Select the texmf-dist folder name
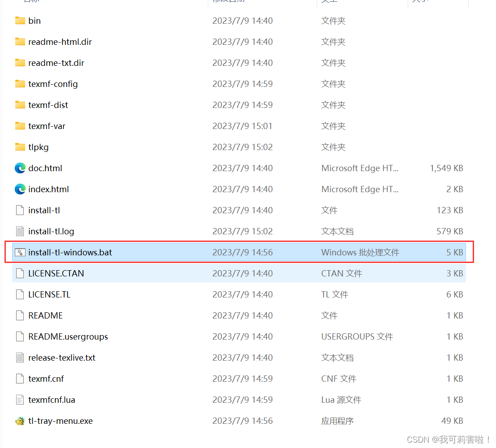 pos(48,105)
